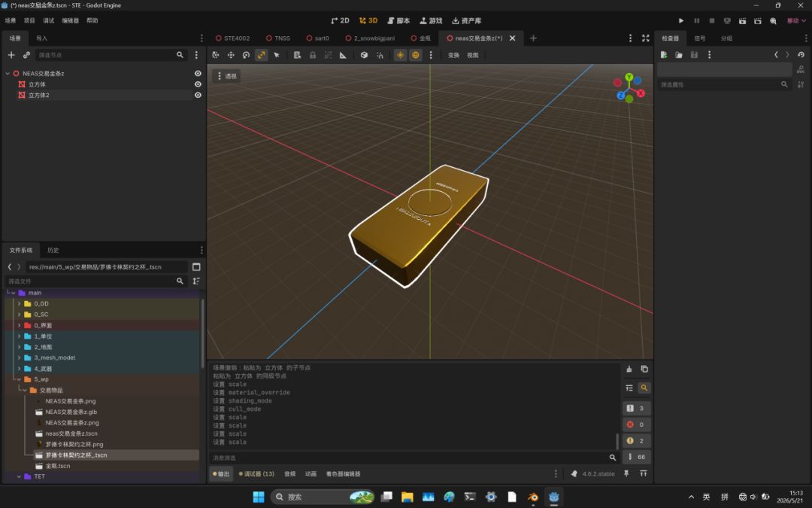Expand the 1_单位 folder
This screenshot has width=812, height=508.
click(x=19, y=336)
